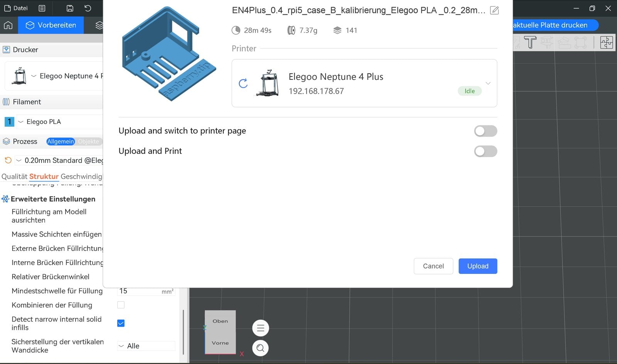Click the file name EN4Plus_0.4_rpi5_case_B text
This screenshot has width=617, height=364.
coord(359,10)
